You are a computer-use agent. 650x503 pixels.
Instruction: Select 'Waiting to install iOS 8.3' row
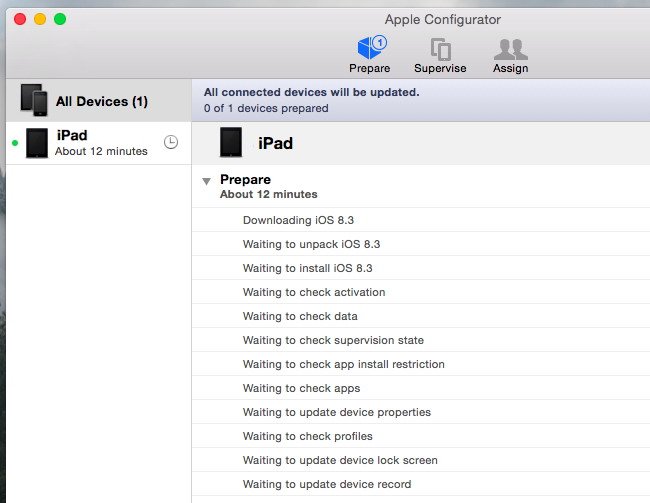click(x=421, y=268)
